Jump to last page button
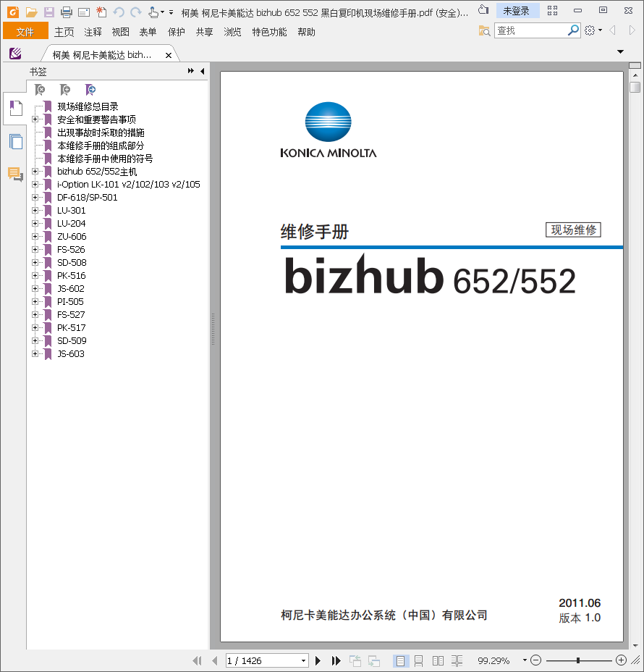The image size is (644, 672). pos(336,660)
